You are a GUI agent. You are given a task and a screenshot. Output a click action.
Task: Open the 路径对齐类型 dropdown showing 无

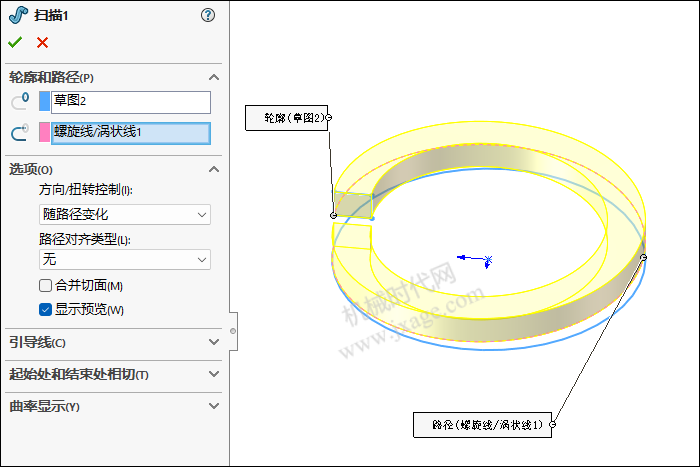pos(125,259)
